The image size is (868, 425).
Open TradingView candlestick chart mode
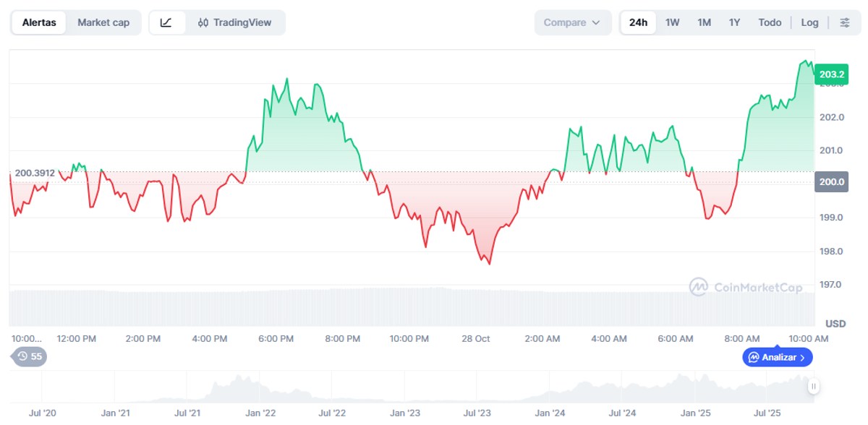pos(235,22)
